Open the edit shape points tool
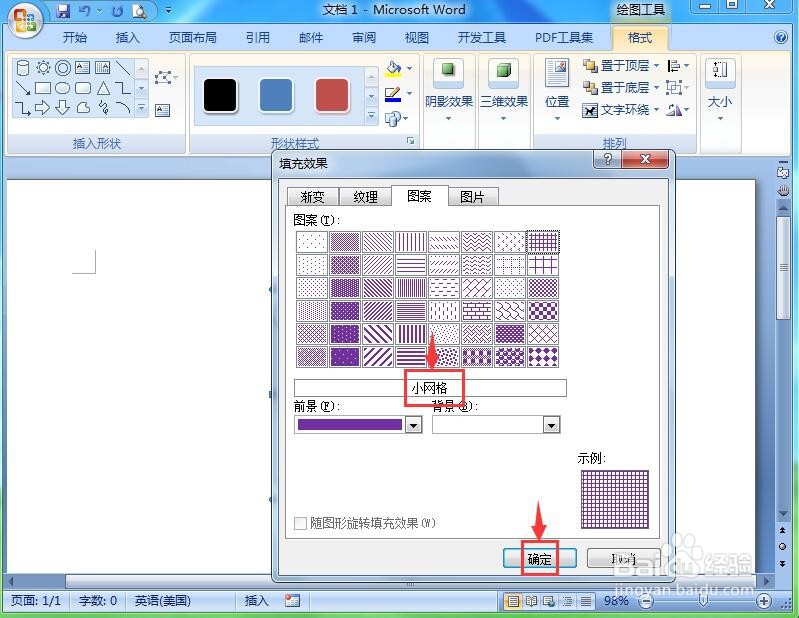 pos(165,78)
